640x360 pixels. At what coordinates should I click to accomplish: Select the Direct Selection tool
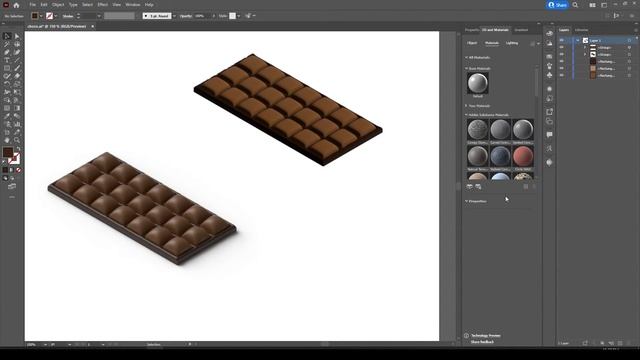(x=17, y=36)
